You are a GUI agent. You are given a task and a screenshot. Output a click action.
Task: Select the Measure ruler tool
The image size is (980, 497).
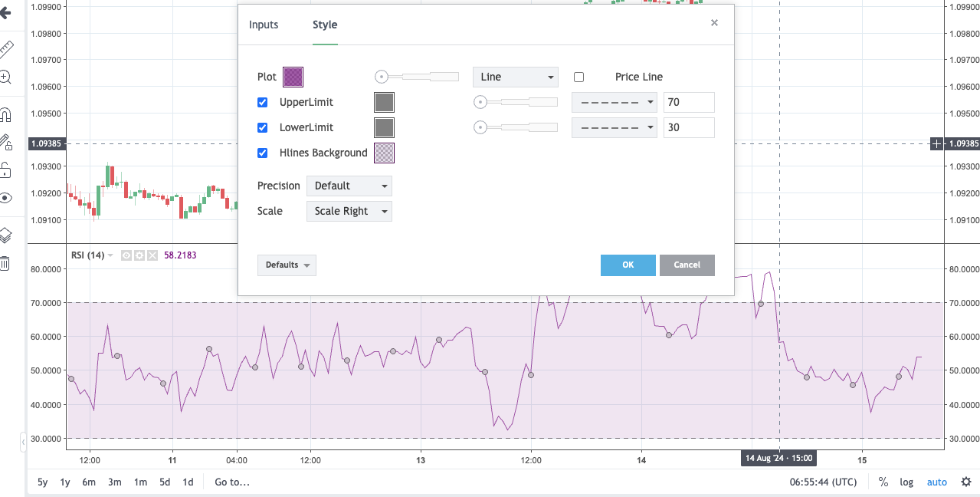tap(6, 50)
